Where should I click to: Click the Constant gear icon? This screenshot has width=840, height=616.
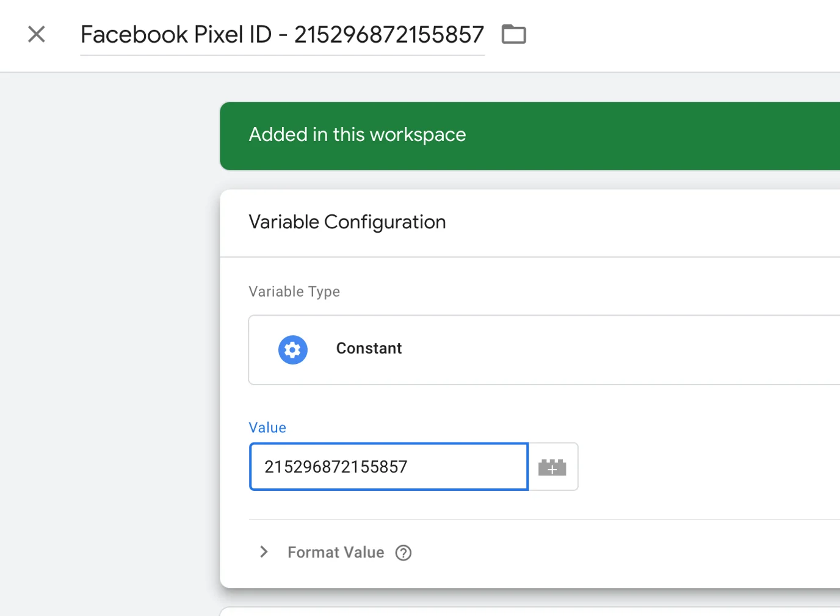click(x=293, y=350)
